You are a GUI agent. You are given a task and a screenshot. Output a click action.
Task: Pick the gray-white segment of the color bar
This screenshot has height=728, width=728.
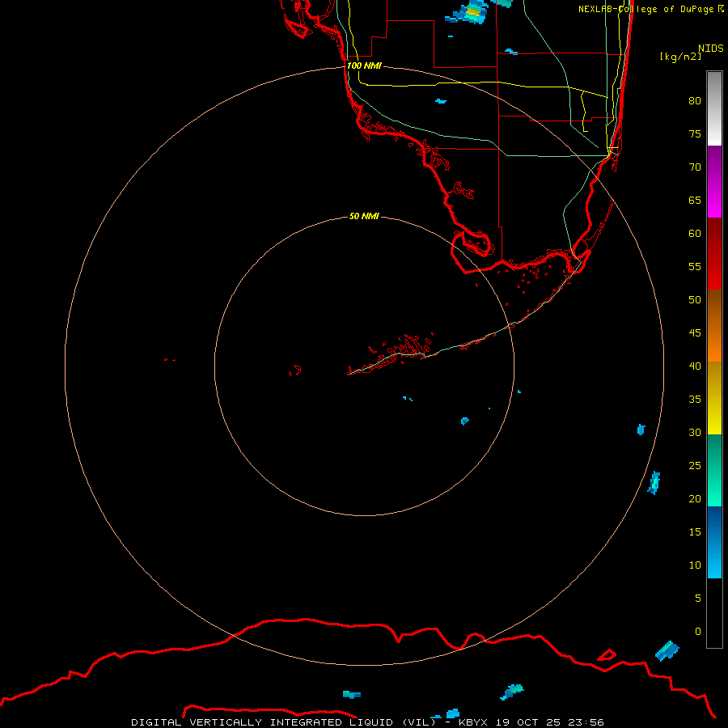click(x=714, y=108)
